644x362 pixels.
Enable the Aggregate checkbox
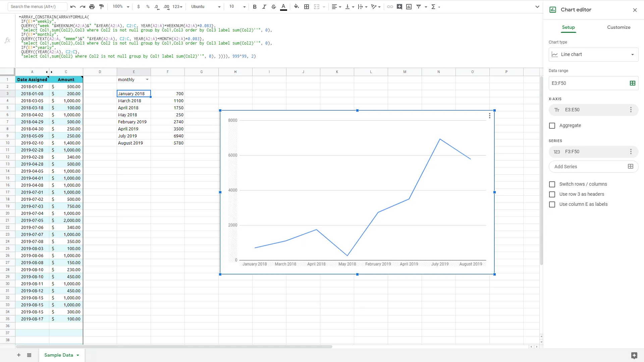[x=552, y=126]
